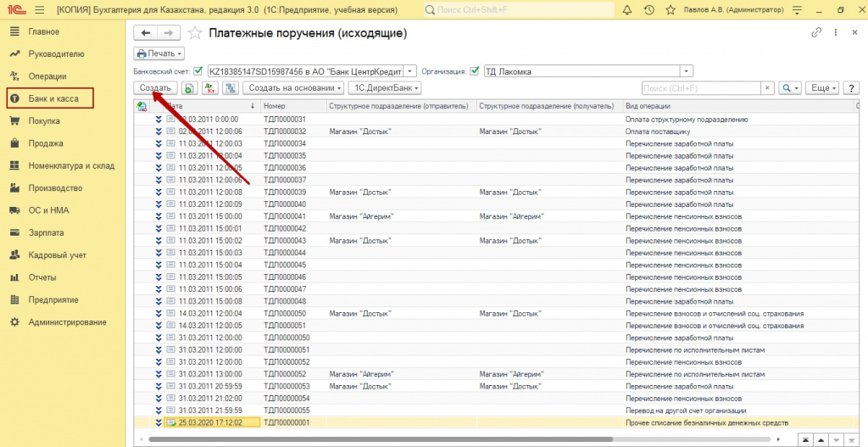Open Создать на основании dropdown
The image size is (868, 447).
point(293,88)
